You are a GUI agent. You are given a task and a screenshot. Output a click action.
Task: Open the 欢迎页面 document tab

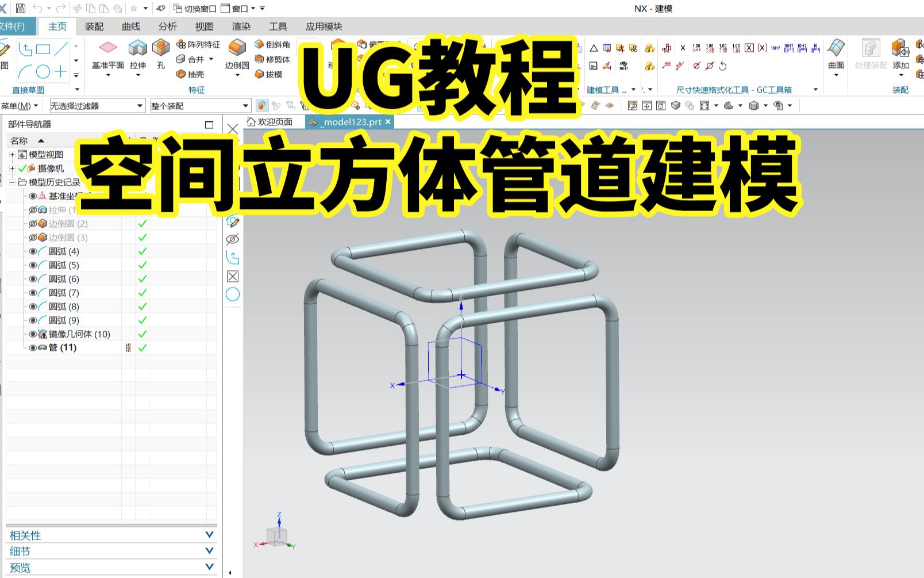269,122
